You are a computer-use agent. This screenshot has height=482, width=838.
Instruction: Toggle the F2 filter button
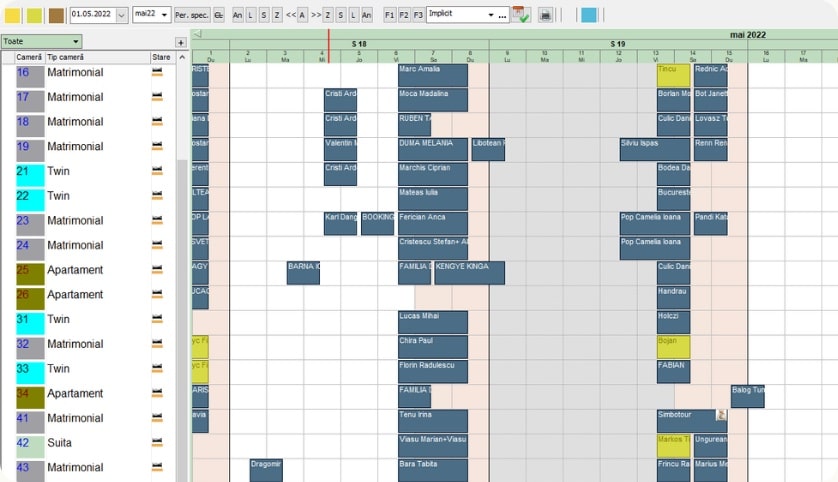point(403,16)
